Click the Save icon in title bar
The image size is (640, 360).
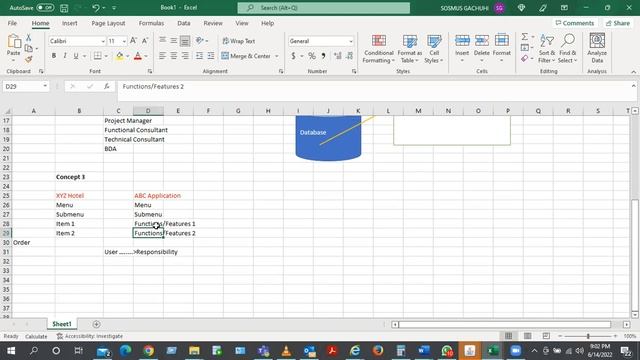pyautogui.click(x=64, y=8)
